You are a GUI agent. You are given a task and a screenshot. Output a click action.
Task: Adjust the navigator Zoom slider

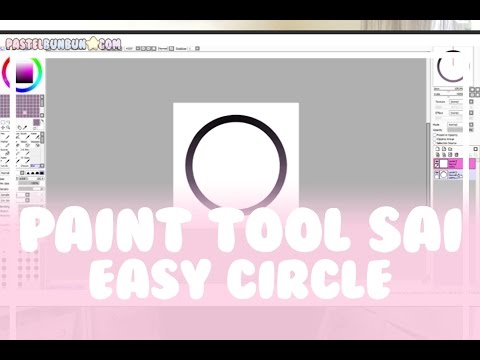[448, 89]
